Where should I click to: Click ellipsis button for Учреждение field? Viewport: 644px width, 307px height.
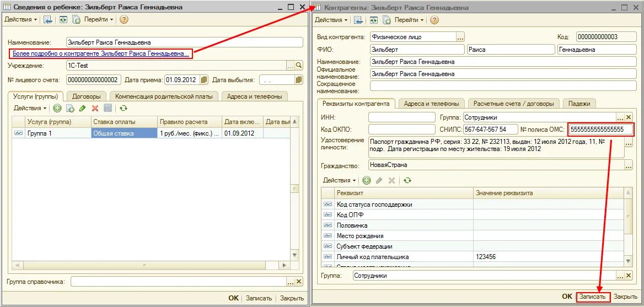click(291, 65)
